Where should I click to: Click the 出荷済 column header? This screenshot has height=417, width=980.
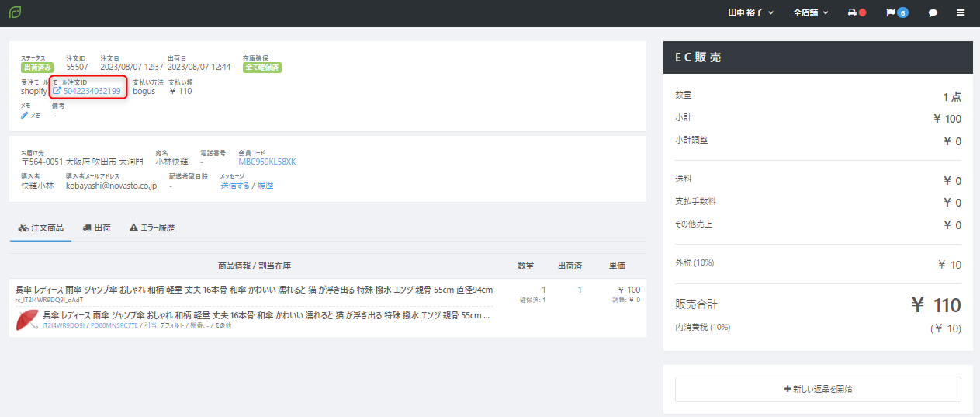[570, 266]
